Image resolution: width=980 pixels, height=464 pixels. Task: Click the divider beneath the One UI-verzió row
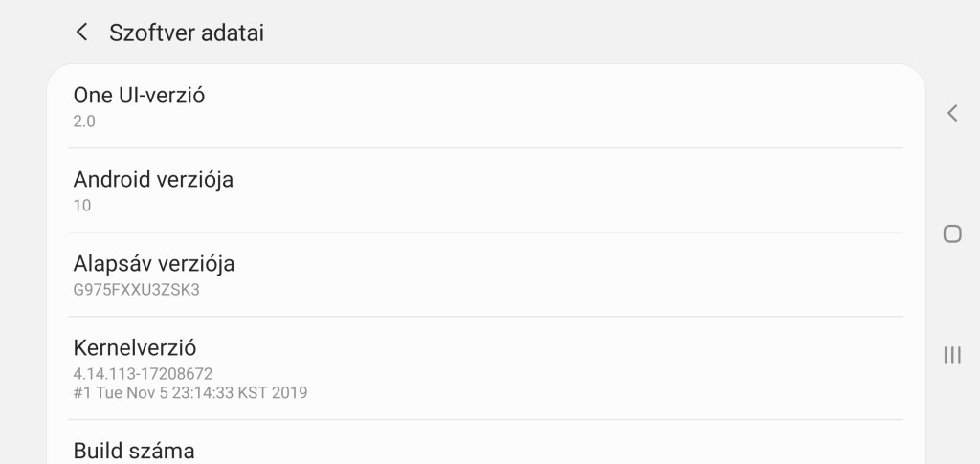pos(485,148)
